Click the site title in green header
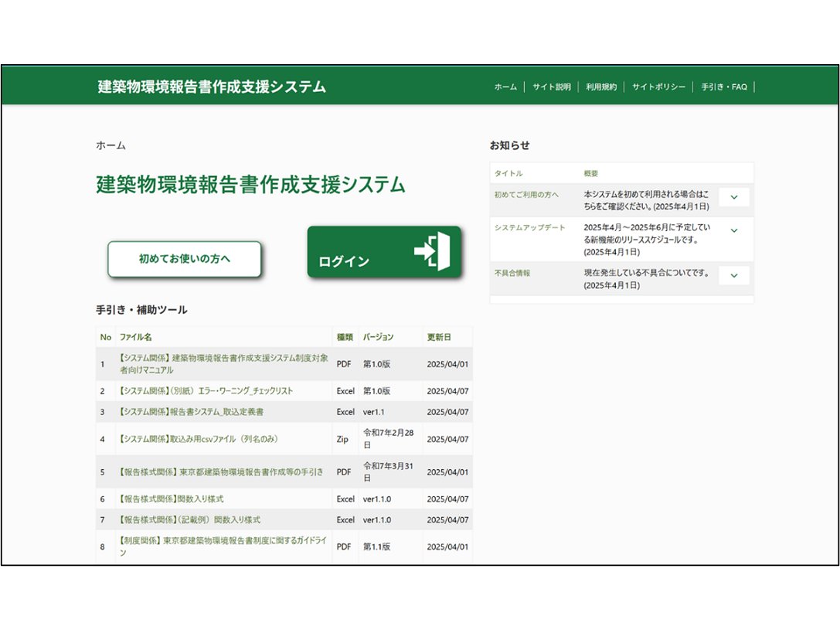The image size is (840, 630). pos(212,87)
